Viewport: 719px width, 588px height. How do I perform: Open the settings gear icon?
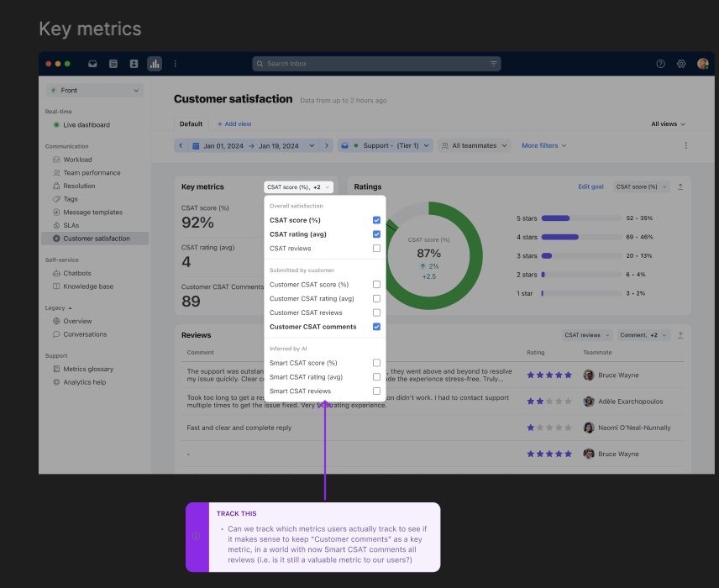click(681, 64)
